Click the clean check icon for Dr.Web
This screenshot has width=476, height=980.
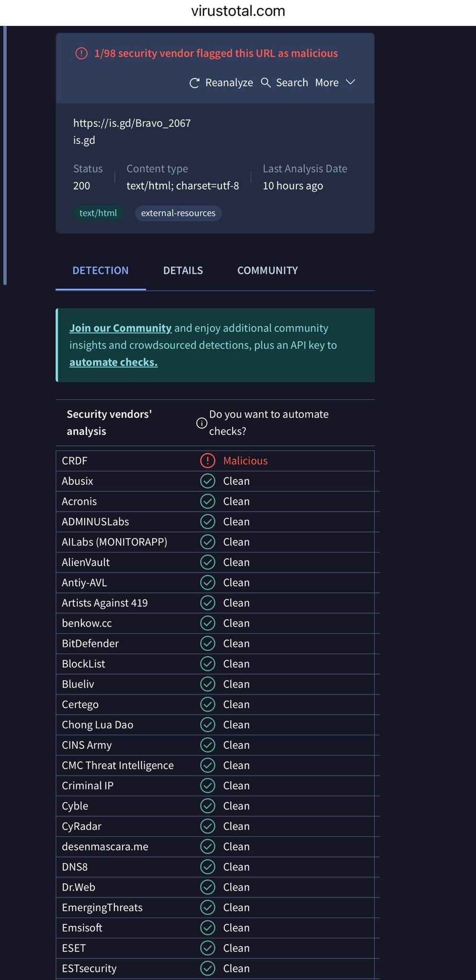[x=207, y=887]
